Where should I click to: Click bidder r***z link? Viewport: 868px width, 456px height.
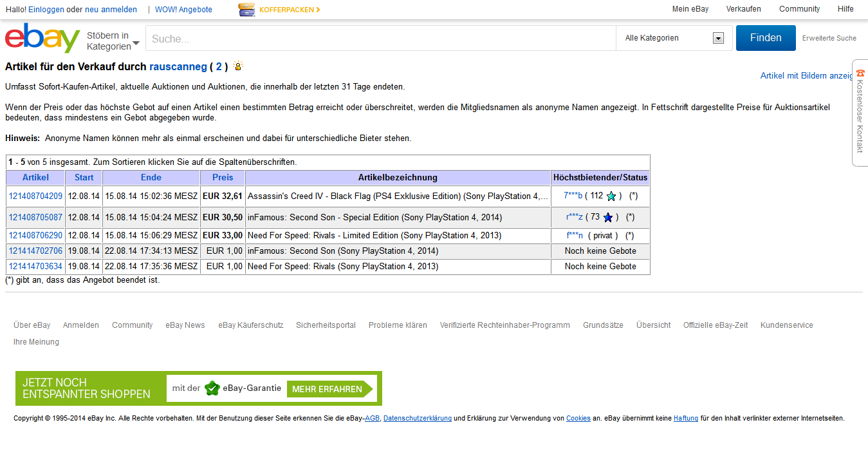tap(575, 218)
